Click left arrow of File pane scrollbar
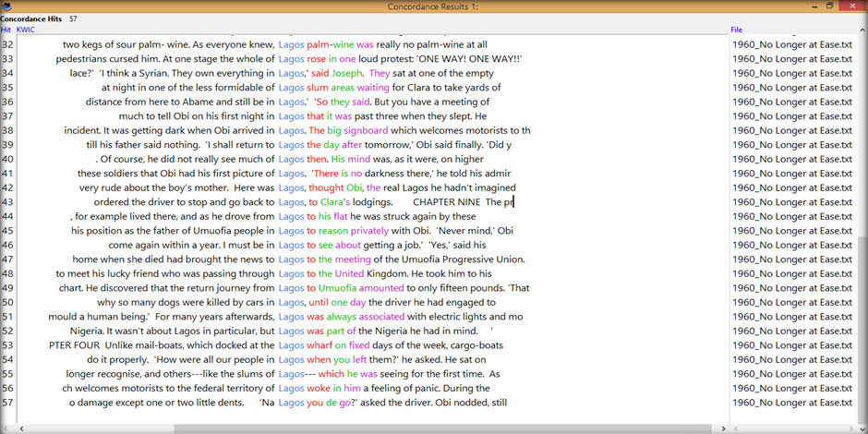868x434 pixels. pos(735,428)
